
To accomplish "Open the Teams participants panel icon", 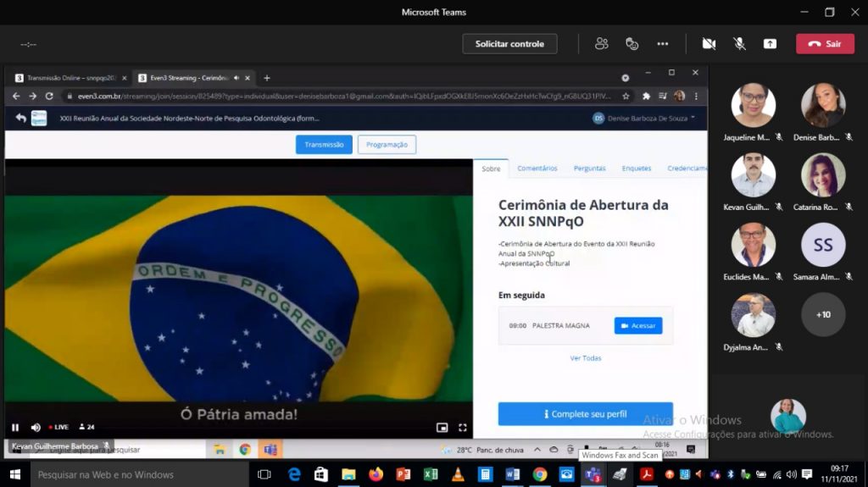I will click(602, 44).
